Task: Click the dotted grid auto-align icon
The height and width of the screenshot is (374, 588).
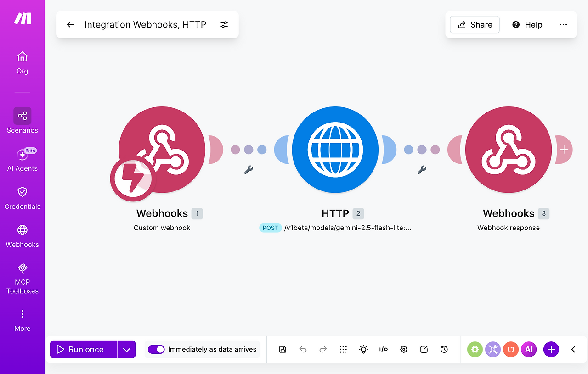Action: coord(343,349)
